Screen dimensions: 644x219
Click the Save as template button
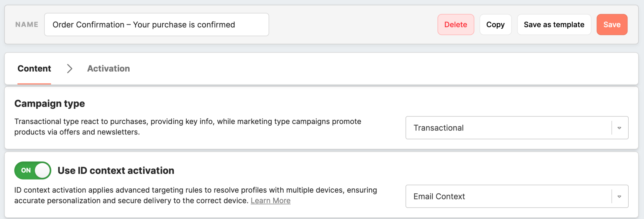coord(554,25)
